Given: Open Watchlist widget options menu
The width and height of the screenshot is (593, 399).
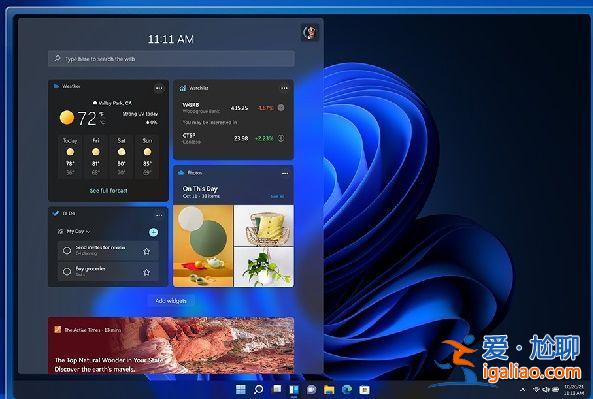Looking at the screenshot, I should (x=284, y=88).
